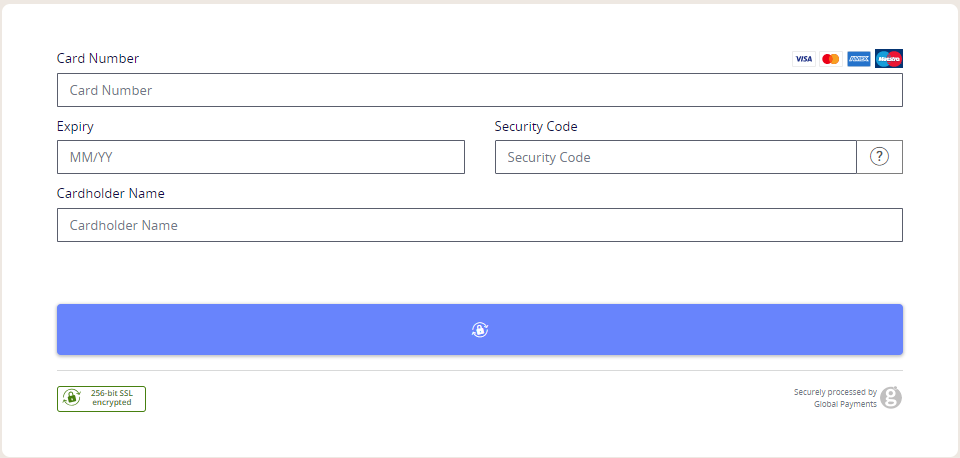Click the Global Payments 'g' logo

click(891, 398)
